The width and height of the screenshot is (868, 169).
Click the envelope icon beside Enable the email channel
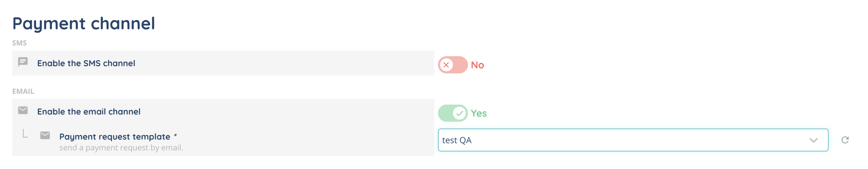(x=23, y=110)
